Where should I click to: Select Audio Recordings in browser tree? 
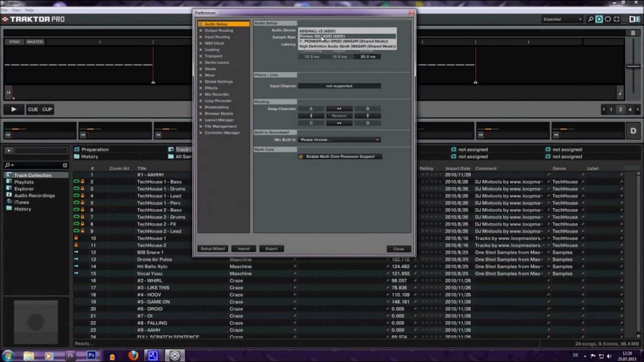coord(34,196)
